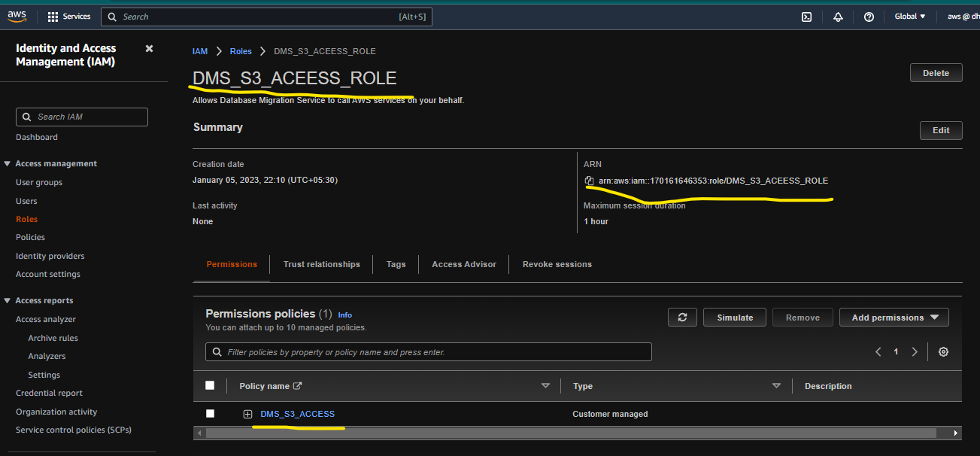This screenshot has width=980, height=456.
Task: Open Credential report in the sidebar
Action: 49,393
